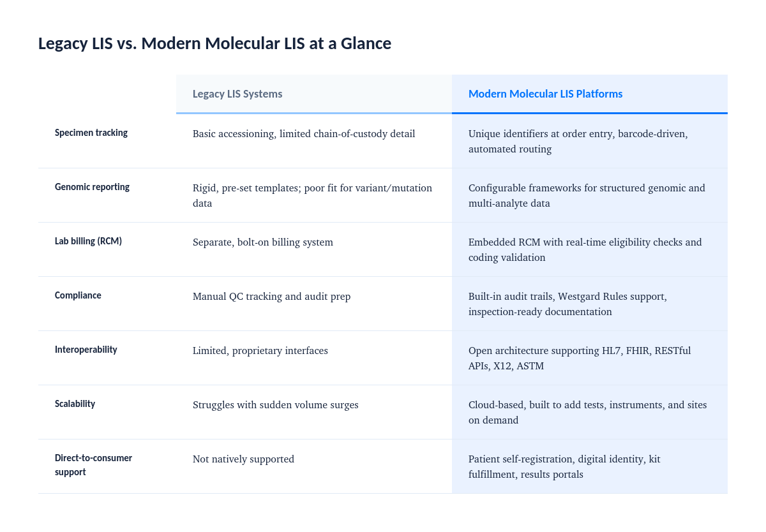Select the Genomic reporting row label
This screenshot has height=532, width=766.
(92, 187)
